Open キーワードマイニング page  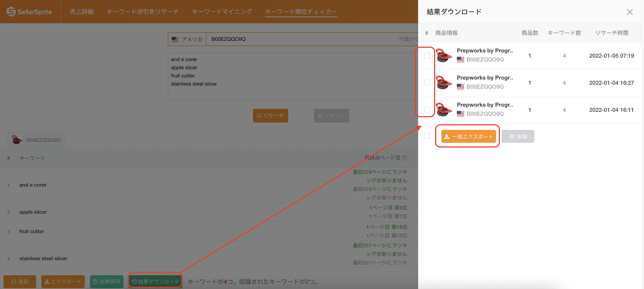pos(222,11)
